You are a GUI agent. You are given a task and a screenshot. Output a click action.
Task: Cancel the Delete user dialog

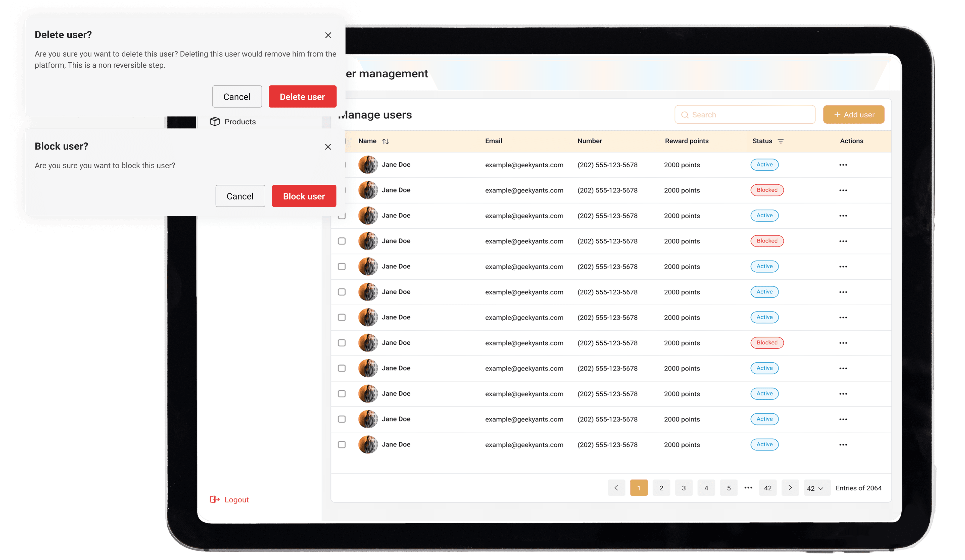(x=237, y=96)
